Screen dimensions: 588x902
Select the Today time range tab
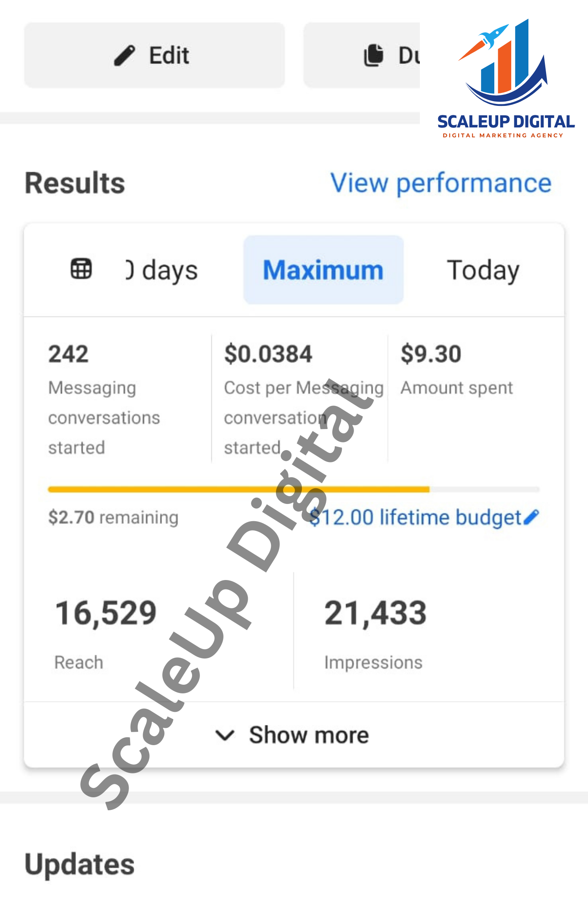pos(483,270)
